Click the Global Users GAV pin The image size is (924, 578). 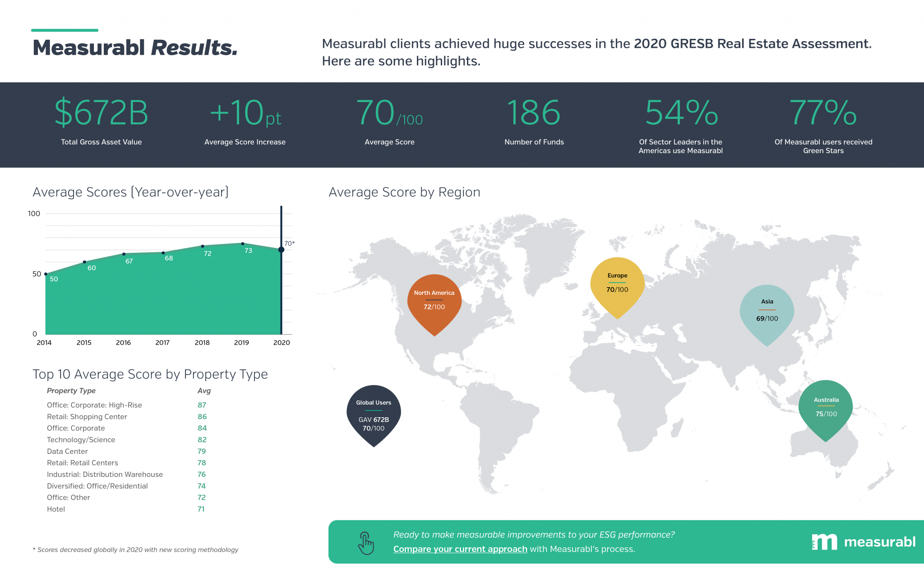click(x=374, y=415)
